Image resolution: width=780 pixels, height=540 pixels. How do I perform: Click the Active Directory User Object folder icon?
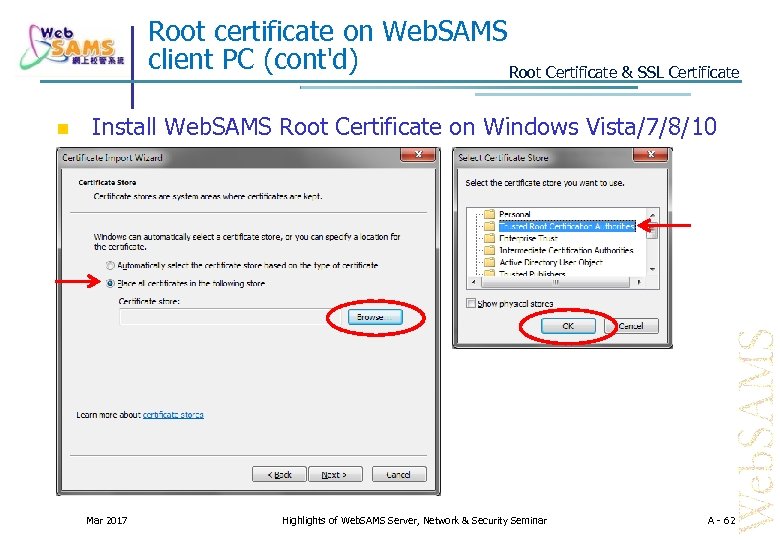click(489, 262)
